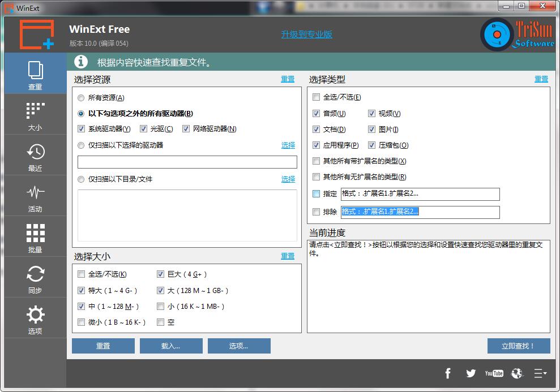Toggle the 全选/不选(K) size checkbox

81,274
